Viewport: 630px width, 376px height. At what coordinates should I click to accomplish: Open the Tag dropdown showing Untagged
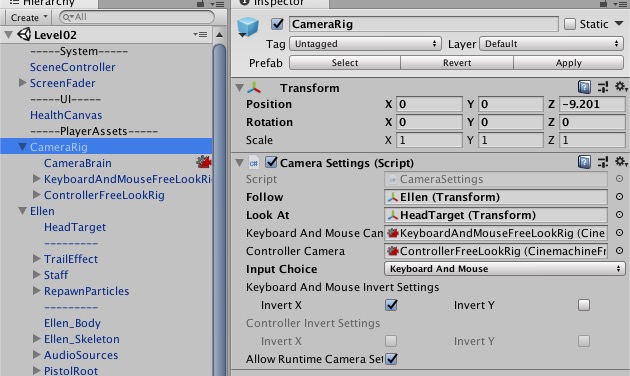[x=365, y=43]
